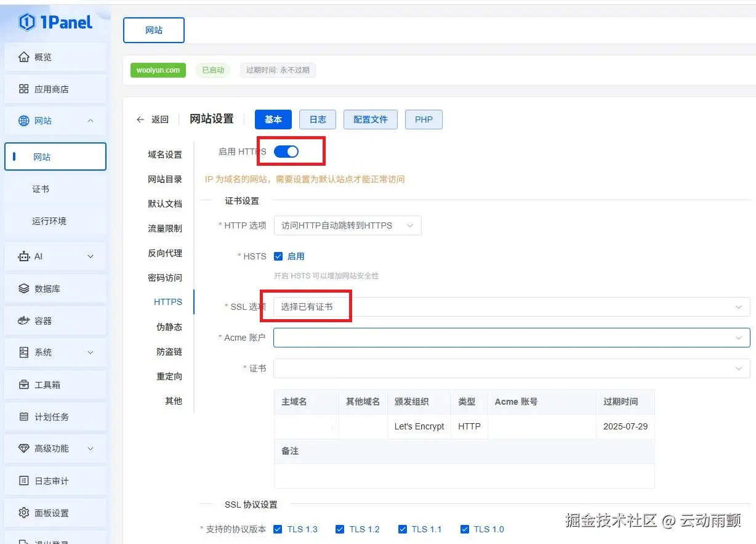This screenshot has width=756, height=544.
Task: Open the Acme 账户 dropdown
Action: (x=511, y=338)
